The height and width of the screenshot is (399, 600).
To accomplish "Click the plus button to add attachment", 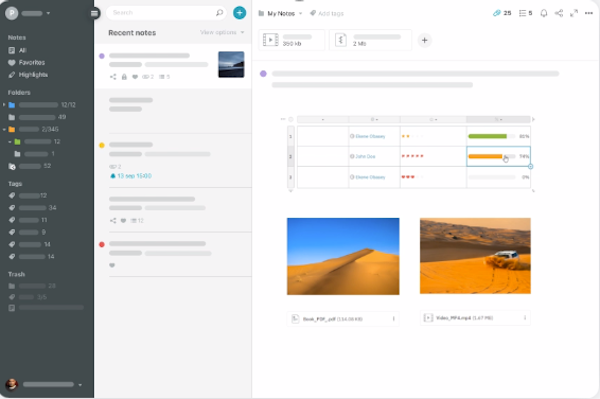I will [x=424, y=40].
